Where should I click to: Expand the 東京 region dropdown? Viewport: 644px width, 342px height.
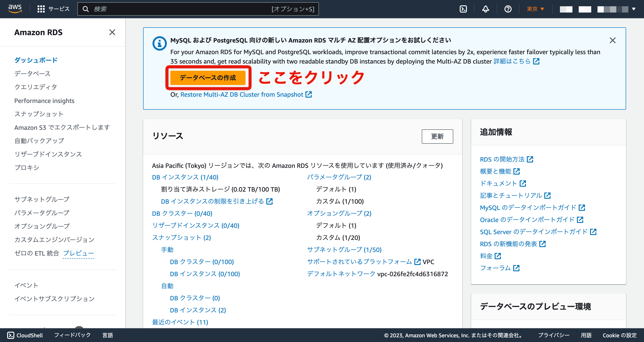pyautogui.click(x=535, y=9)
